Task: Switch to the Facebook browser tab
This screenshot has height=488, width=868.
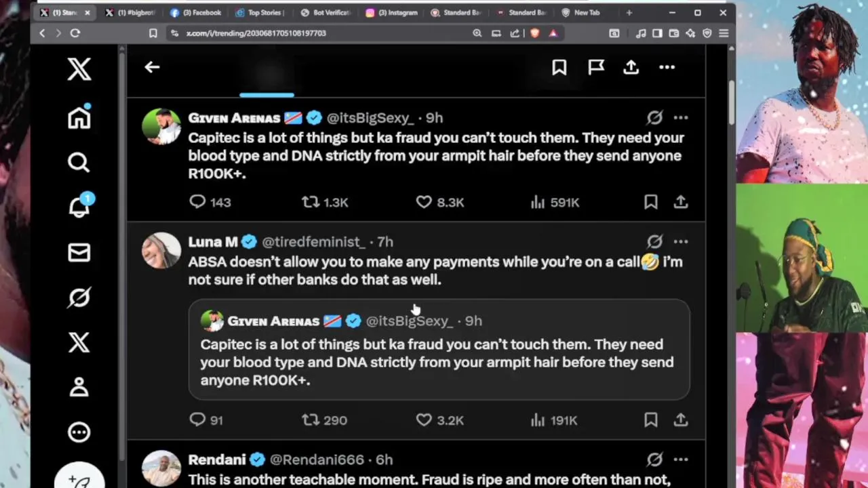Action: click(197, 13)
